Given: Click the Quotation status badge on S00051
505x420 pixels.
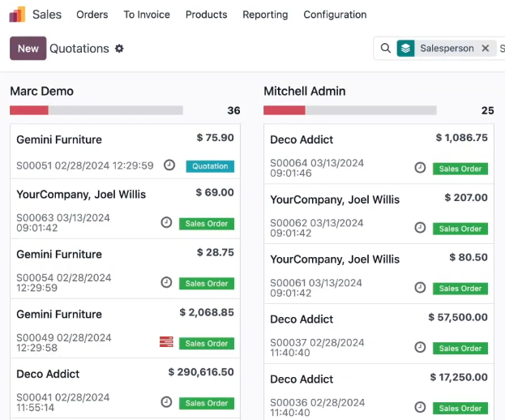Looking at the screenshot, I should tap(210, 166).
